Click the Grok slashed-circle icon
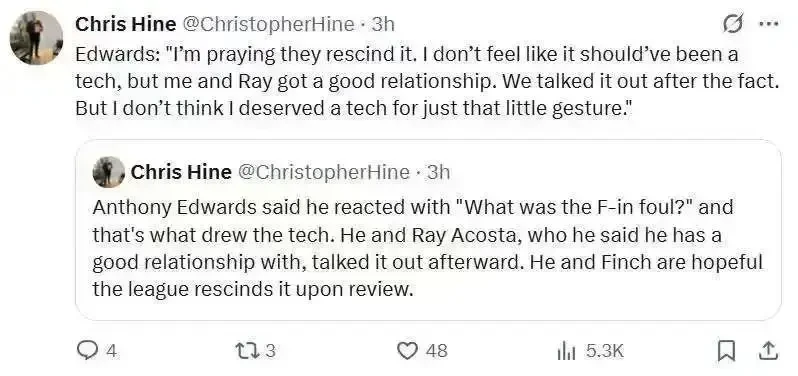Viewport: 798px width, 376px height. tap(733, 24)
